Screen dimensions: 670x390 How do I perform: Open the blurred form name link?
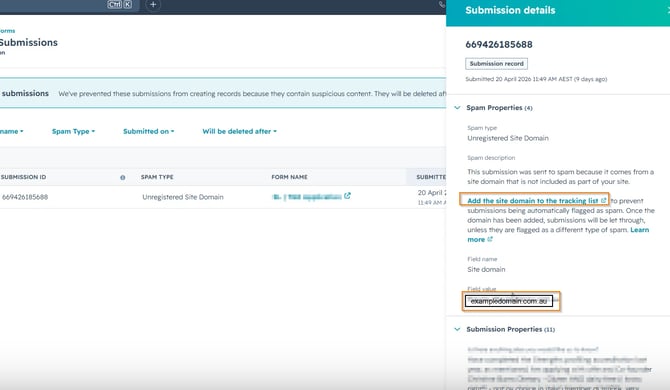click(x=307, y=197)
